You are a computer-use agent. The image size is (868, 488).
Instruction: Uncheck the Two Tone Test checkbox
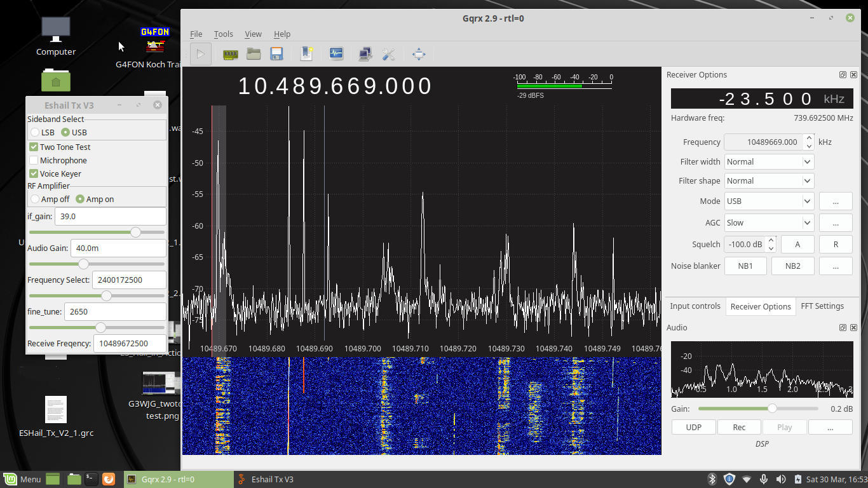pos(34,147)
